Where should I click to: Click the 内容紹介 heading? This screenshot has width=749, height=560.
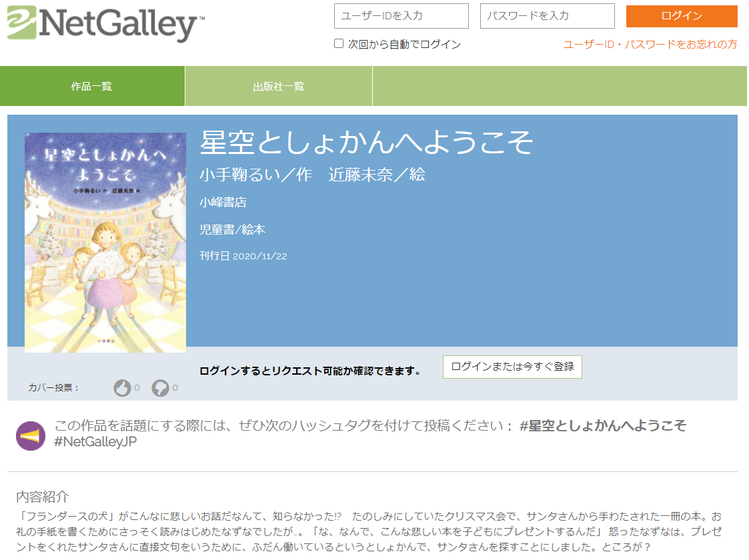point(43,497)
